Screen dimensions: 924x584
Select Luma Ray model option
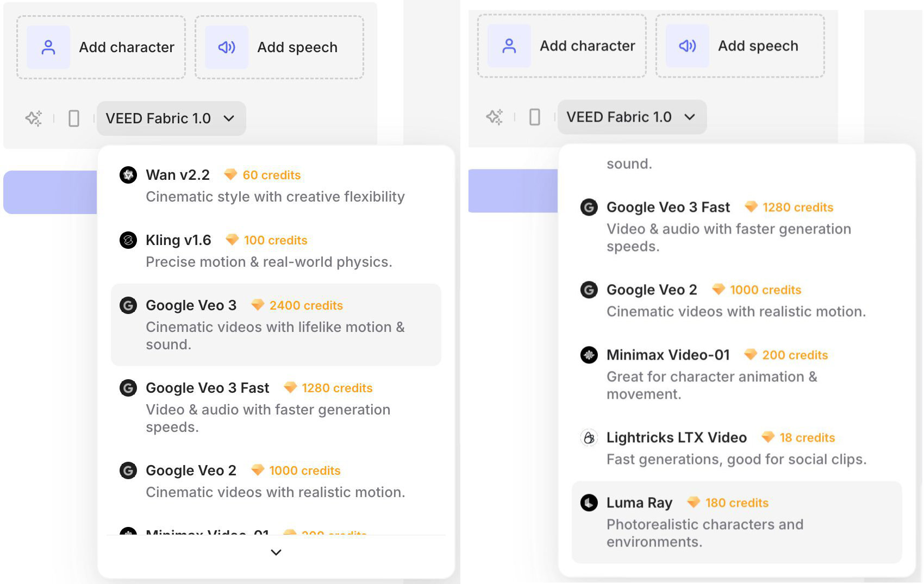737,522
